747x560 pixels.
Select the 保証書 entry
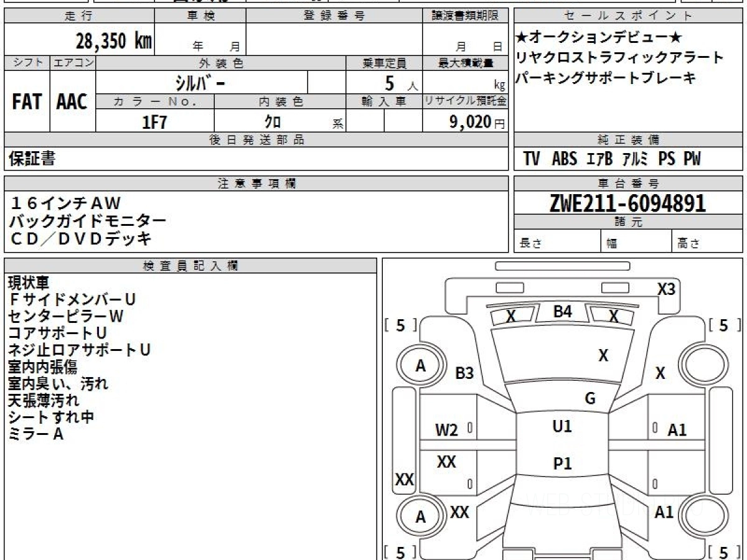pos(32,159)
